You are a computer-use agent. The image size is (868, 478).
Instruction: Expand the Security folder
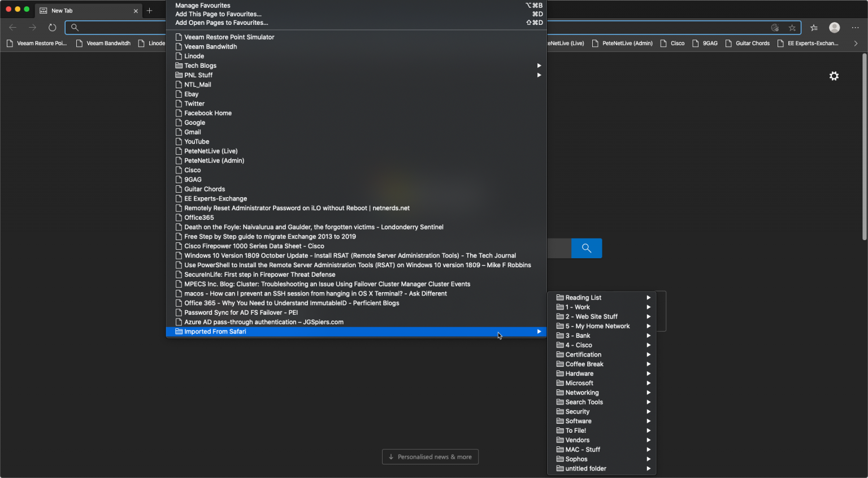pos(602,411)
